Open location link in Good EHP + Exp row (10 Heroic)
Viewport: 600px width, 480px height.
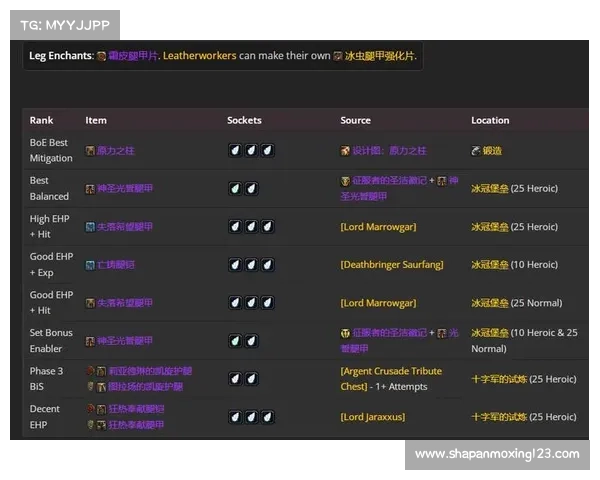coord(490,265)
